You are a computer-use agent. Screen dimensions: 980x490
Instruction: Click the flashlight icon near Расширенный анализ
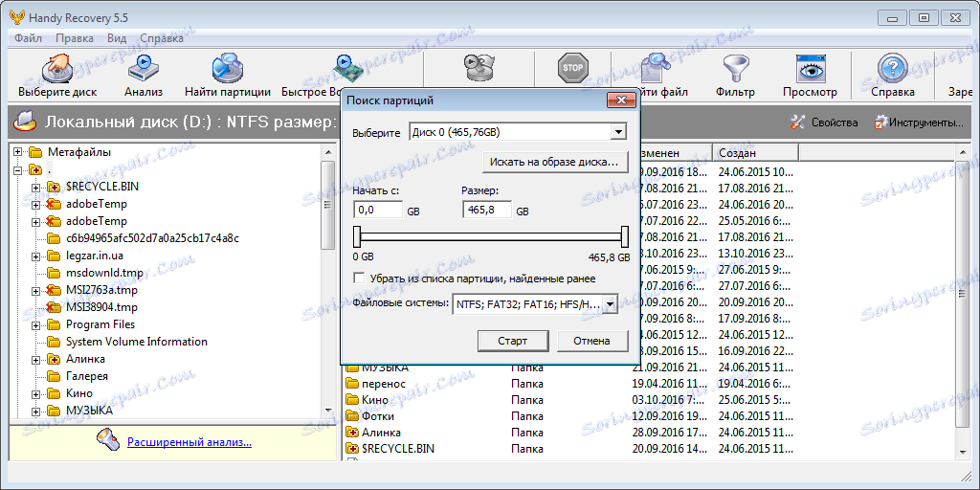point(107,441)
